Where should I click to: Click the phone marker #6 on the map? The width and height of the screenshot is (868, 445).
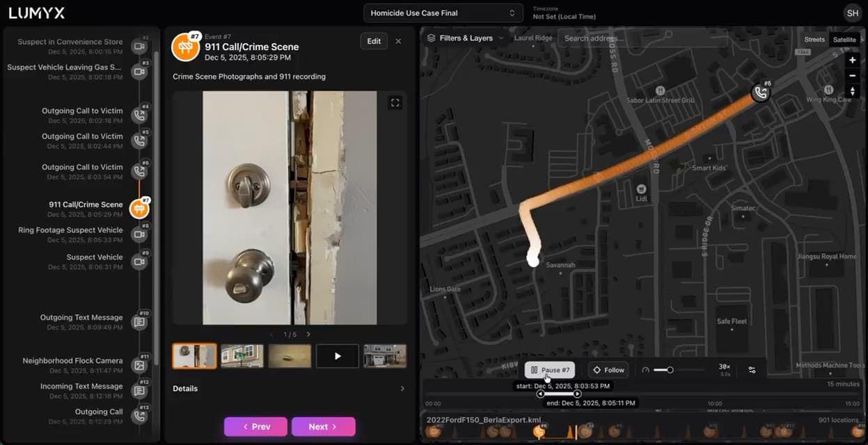[x=762, y=92]
